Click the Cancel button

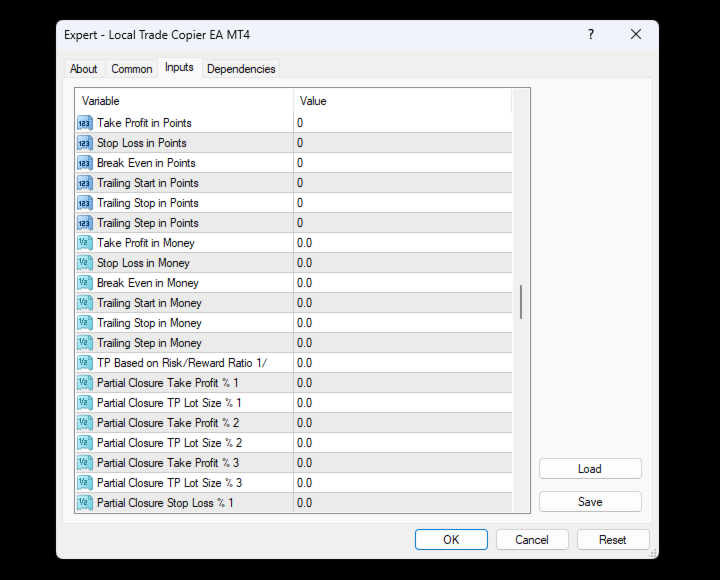[x=532, y=540]
